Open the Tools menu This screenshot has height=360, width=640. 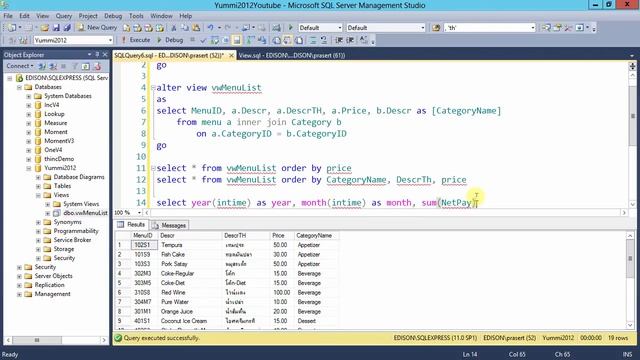tap(136, 16)
